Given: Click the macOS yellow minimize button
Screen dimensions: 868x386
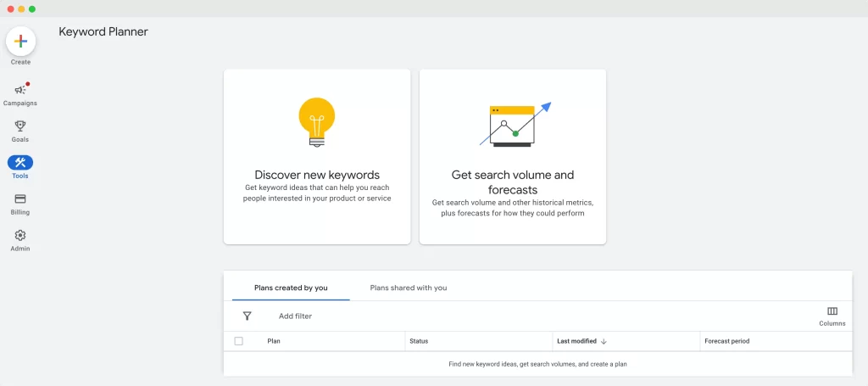Looking at the screenshot, I should click(x=21, y=8).
